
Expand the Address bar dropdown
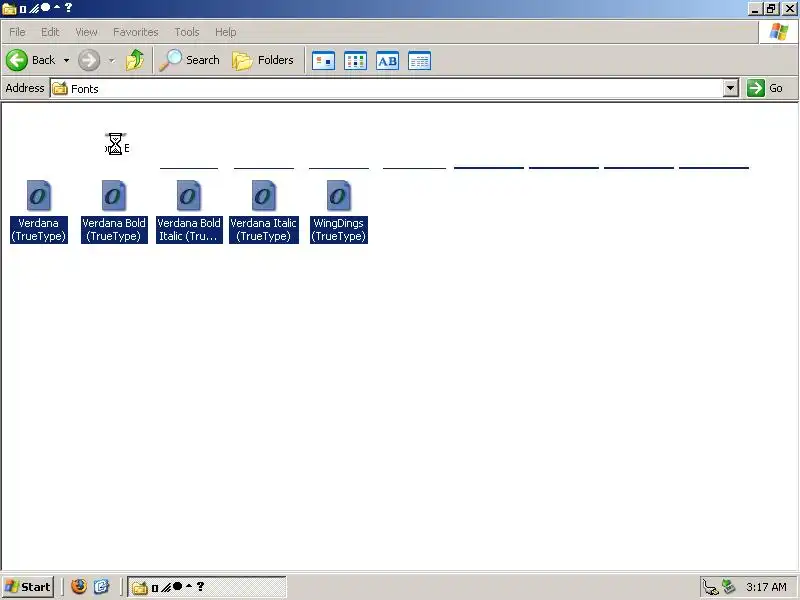731,88
